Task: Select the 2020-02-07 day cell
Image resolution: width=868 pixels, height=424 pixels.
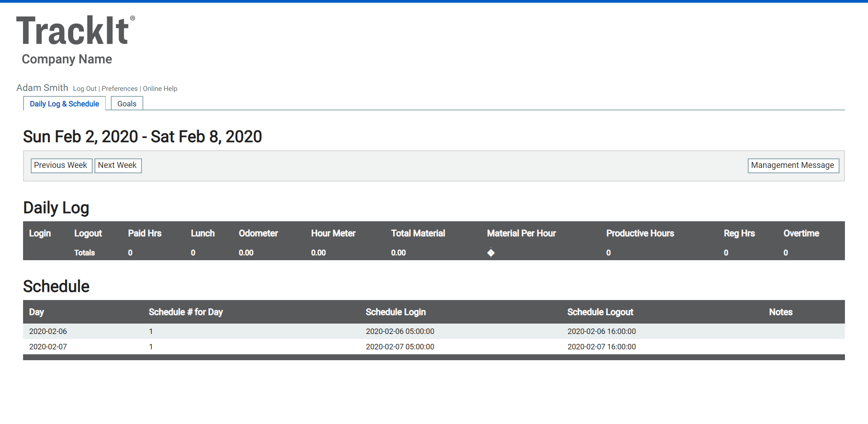Action: pos(48,347)
